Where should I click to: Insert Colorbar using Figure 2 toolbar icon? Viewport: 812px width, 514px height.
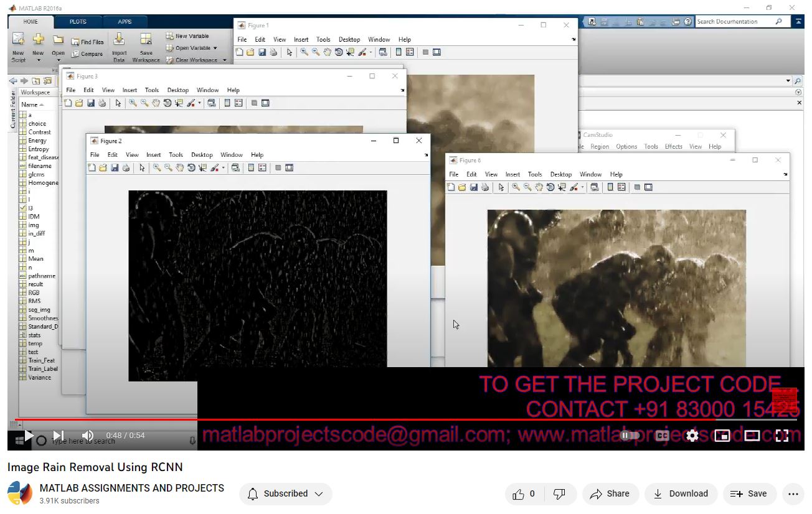pos(250,168)
